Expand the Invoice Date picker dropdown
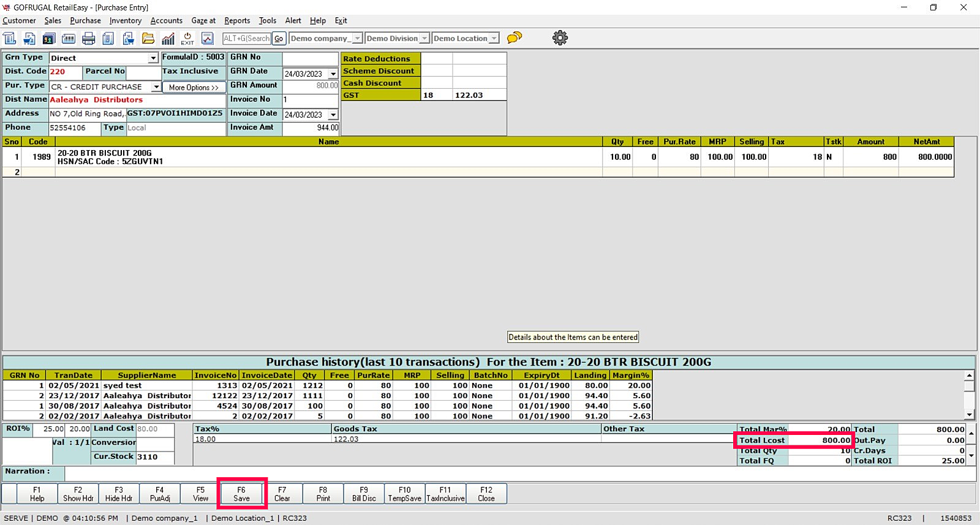The width and height of the screenshot is (980, 525). pos(333,115)
